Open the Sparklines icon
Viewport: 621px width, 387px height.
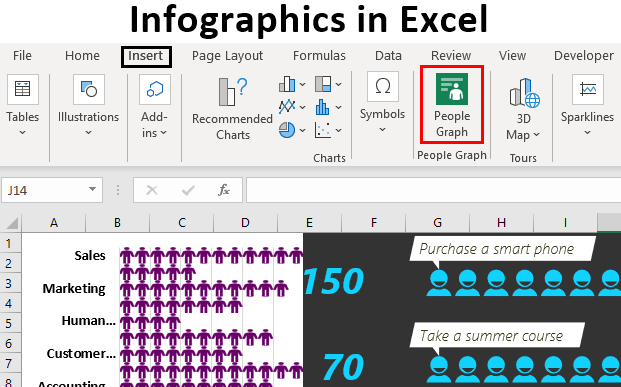tap(588, 89)
